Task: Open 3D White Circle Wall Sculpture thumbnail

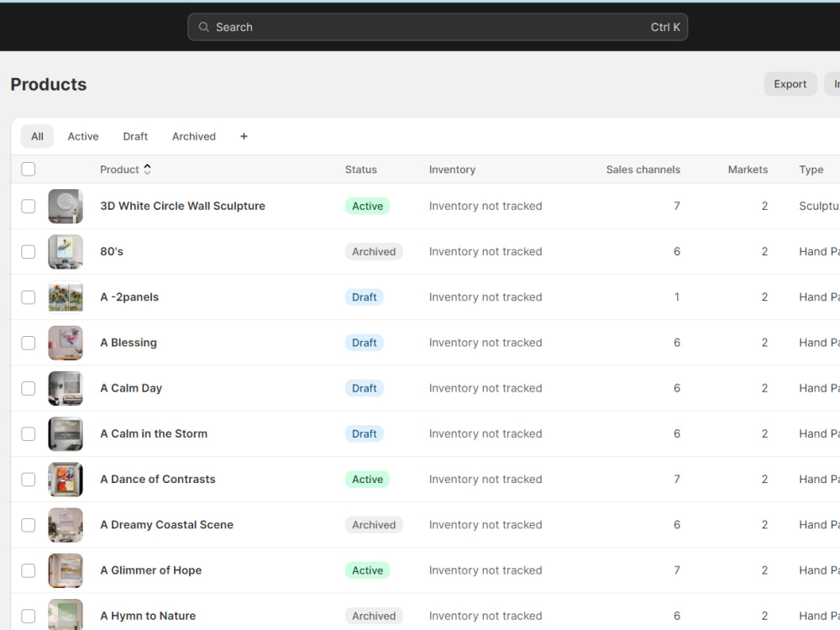Action: click(x=66, y=207)
